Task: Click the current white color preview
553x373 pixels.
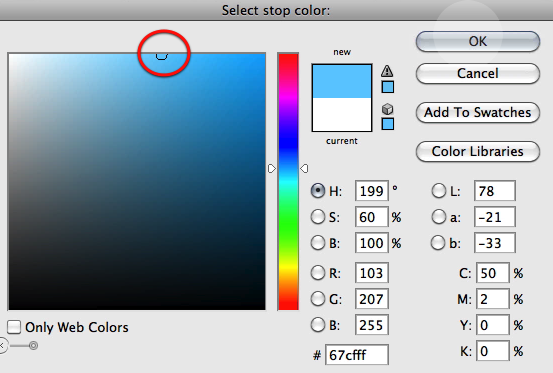Action: pos(342,114)
